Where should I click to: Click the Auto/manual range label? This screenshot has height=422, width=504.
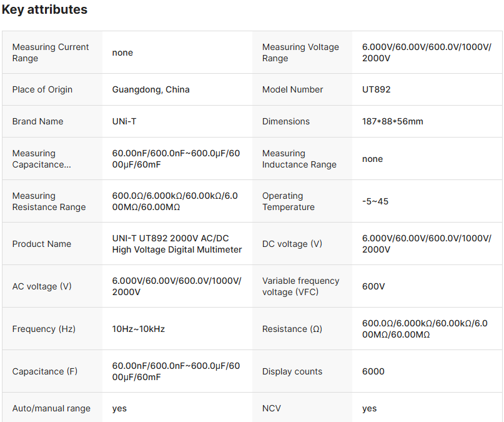[x=51, y=408]
